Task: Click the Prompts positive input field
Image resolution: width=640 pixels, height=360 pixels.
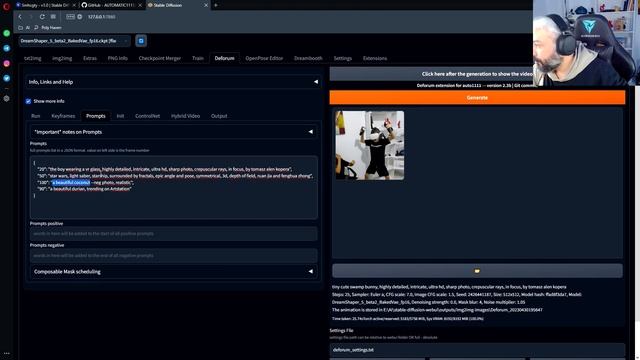Action: 173,234
